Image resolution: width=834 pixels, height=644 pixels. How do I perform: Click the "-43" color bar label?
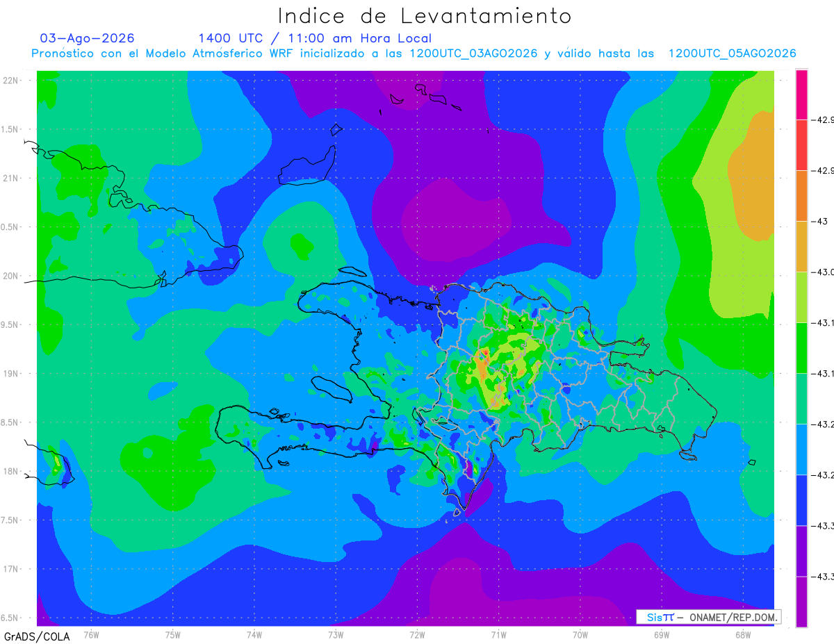(x=821, y=221)
